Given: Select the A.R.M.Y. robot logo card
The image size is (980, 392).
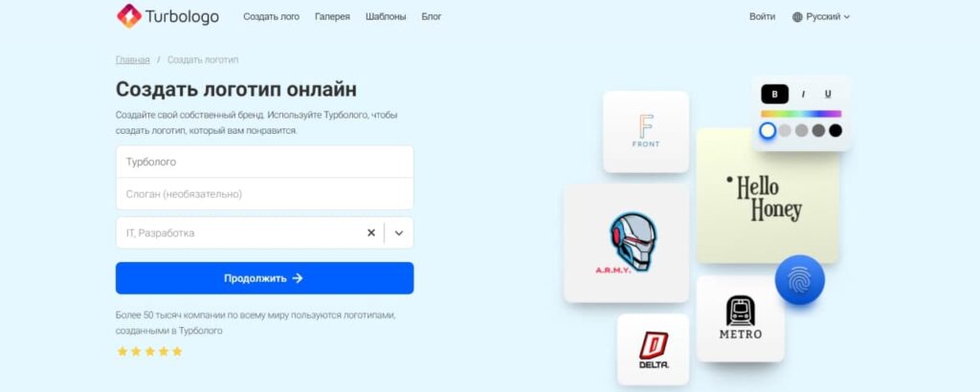Looking at the screenshot, I should pyautogui.click(x=626, y=244).
